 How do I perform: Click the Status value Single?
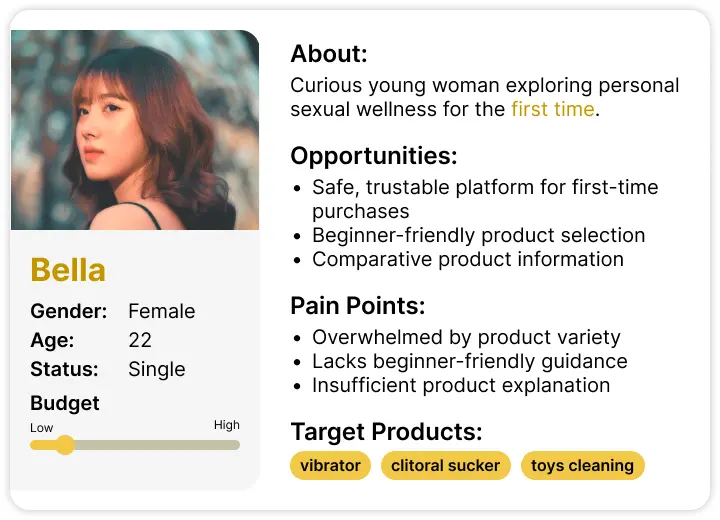[157, 369]
